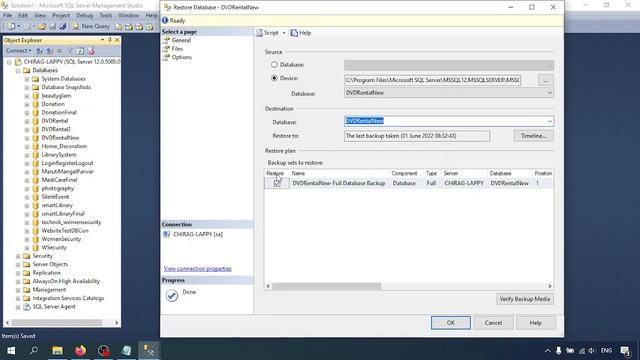Click right arrow of backup sets scrollbar
The image size is (640, 360).
550,286
